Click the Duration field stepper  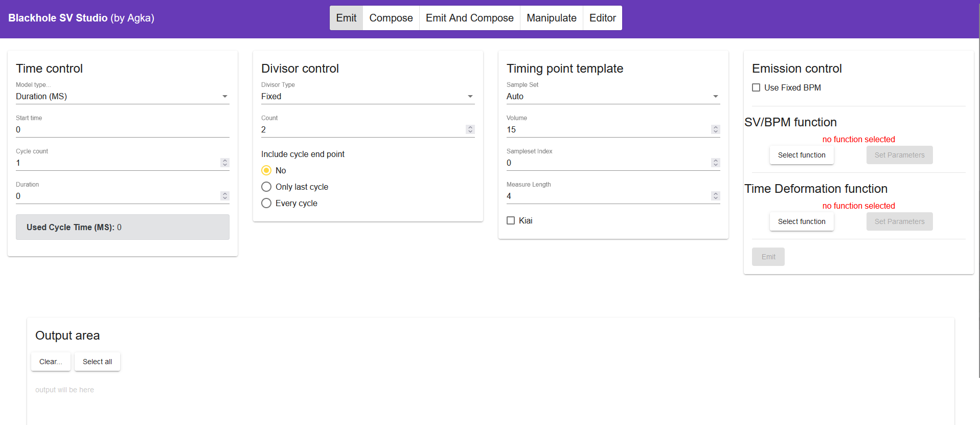tap(224, 196)
